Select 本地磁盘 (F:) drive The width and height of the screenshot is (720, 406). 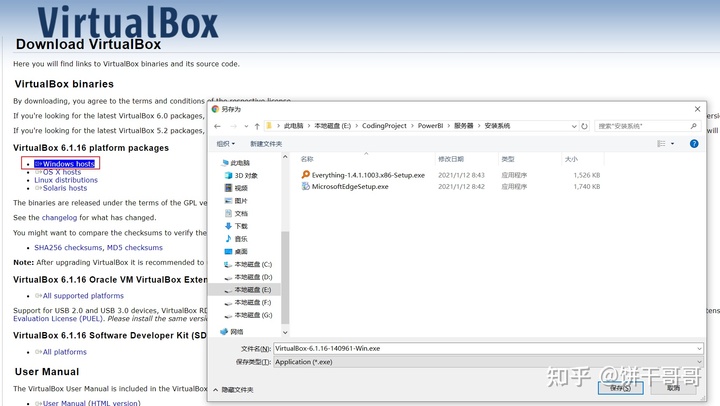[248, 302]
